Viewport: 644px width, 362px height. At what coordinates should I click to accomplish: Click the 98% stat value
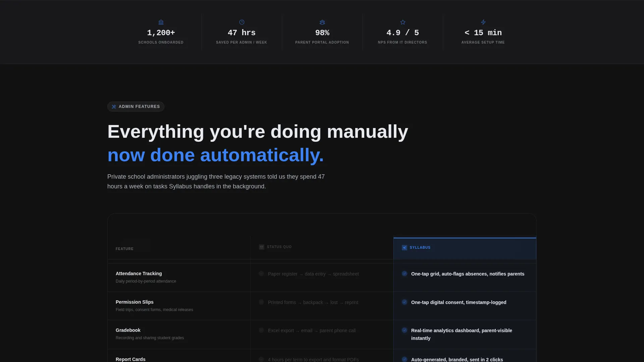(x=322, y=33)
